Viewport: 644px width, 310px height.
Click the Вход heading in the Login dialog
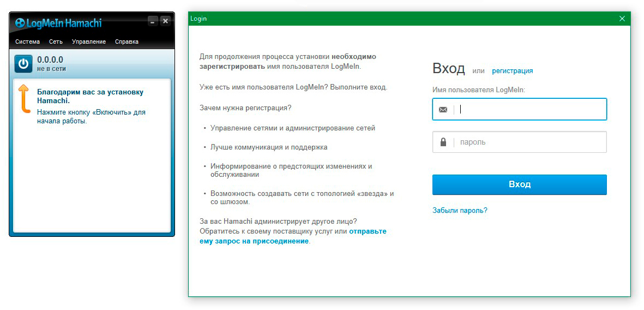pos(448,69)
